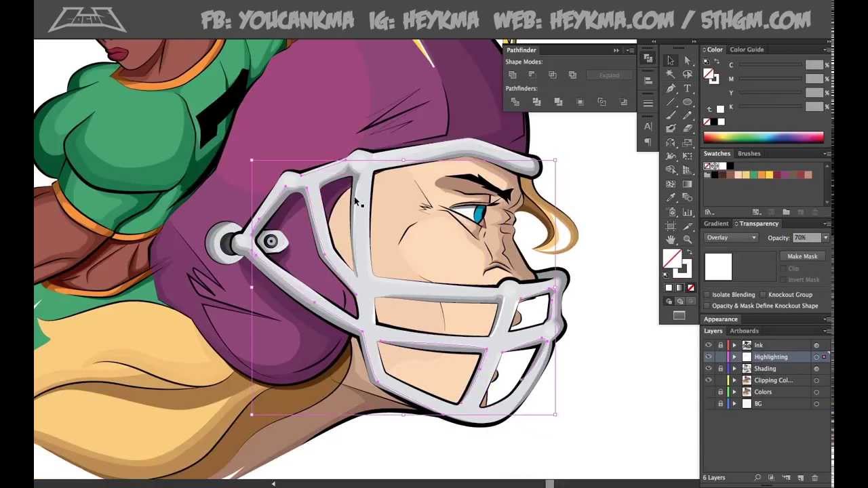Image resolution: width=868 pixels, height=488 pixels.
Task: Enable Knockout Group checkbox
Action: [x=764, y=295]
